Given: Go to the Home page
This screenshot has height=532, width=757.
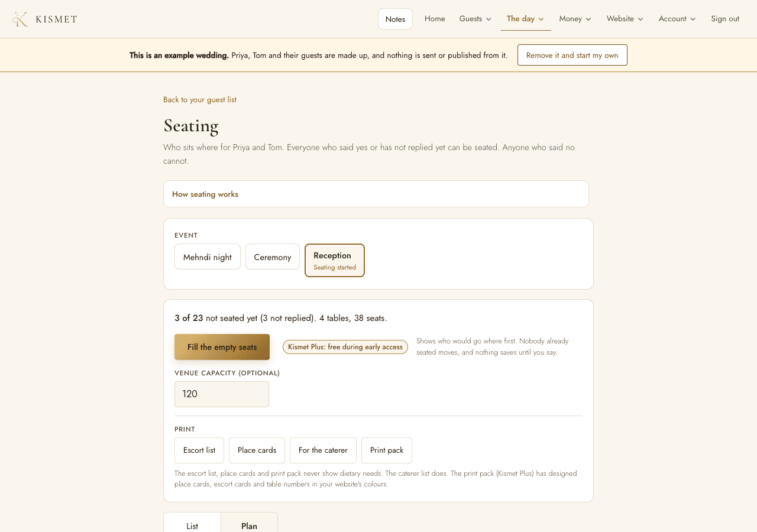Looking at the screenshot, I should click(x=435, y=19).
